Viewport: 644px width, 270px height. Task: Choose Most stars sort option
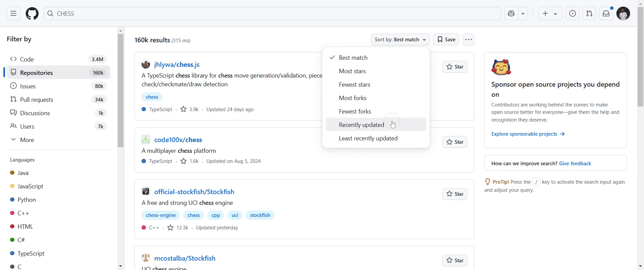[376, 71]
